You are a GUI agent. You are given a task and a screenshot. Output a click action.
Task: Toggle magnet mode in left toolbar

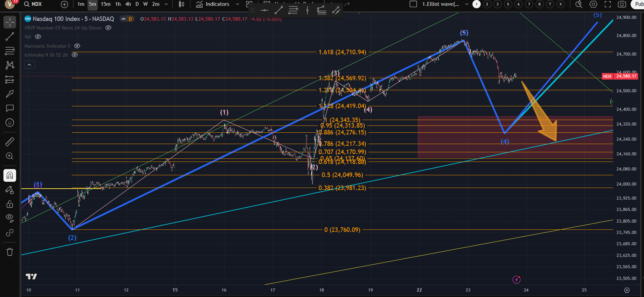[x=10, y=176]
